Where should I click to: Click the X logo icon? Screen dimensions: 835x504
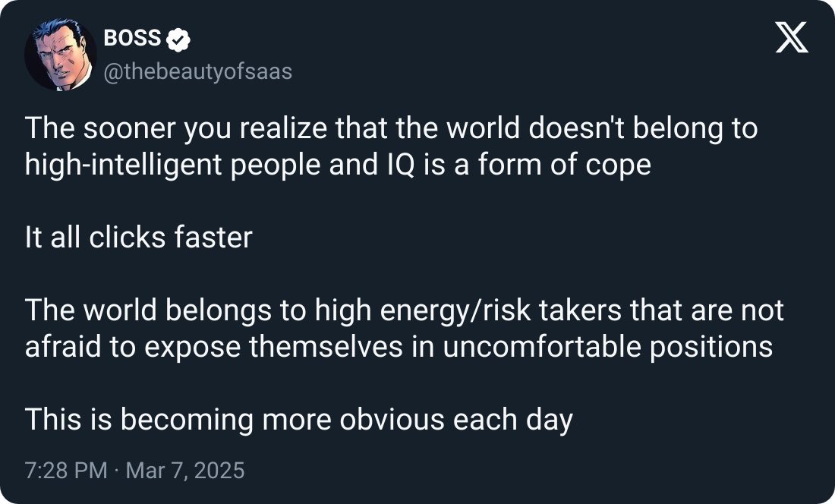click(792, 39)
